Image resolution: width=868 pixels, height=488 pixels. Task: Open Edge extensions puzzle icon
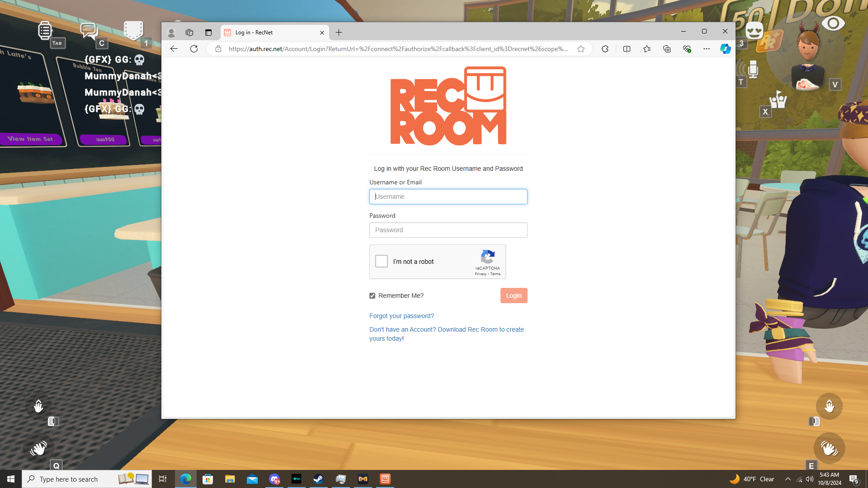[x=605, y=49]
